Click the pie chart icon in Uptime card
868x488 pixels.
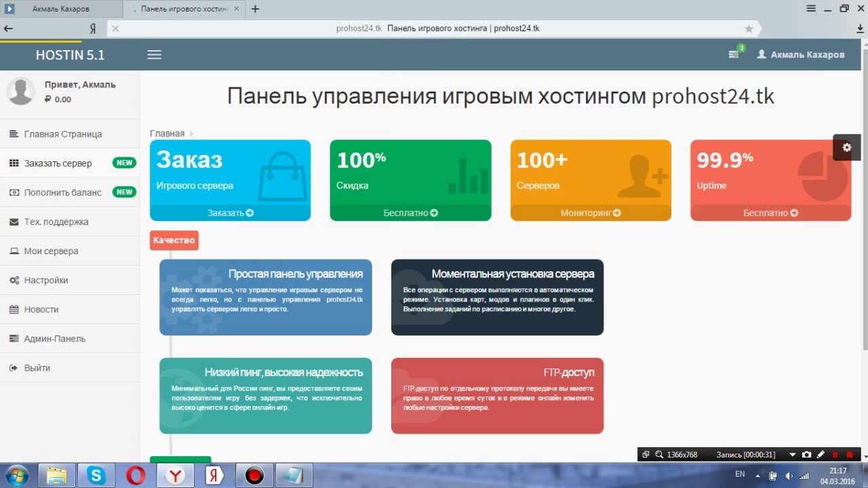(x=823, y=176)
